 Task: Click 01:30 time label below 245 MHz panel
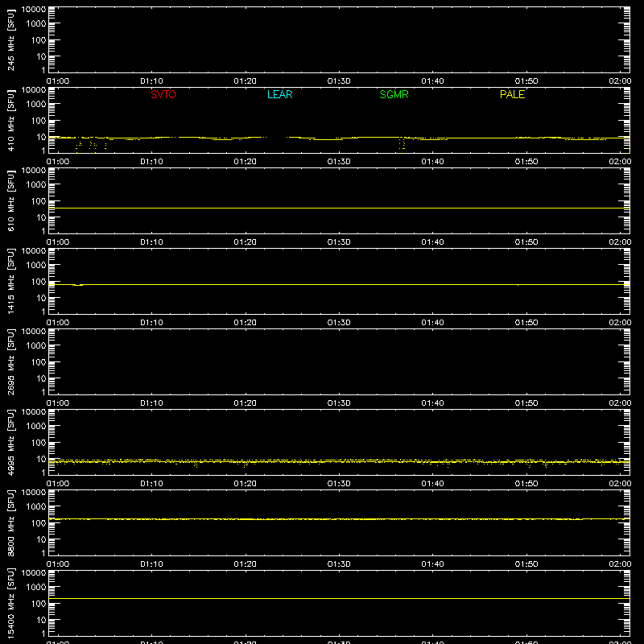pyautogui.click(x=339, y=81)
